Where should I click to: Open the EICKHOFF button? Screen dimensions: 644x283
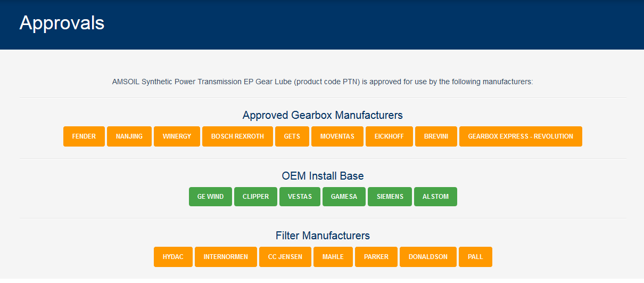pos(389,136)
